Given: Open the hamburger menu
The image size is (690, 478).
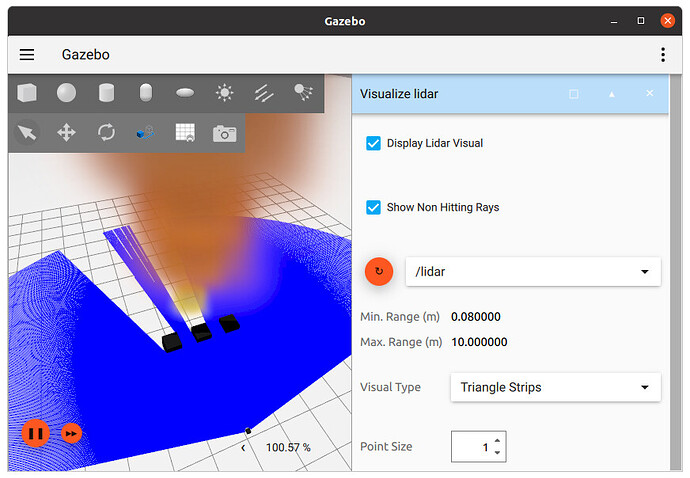Looking at the screenshot, I should point(27,55).
